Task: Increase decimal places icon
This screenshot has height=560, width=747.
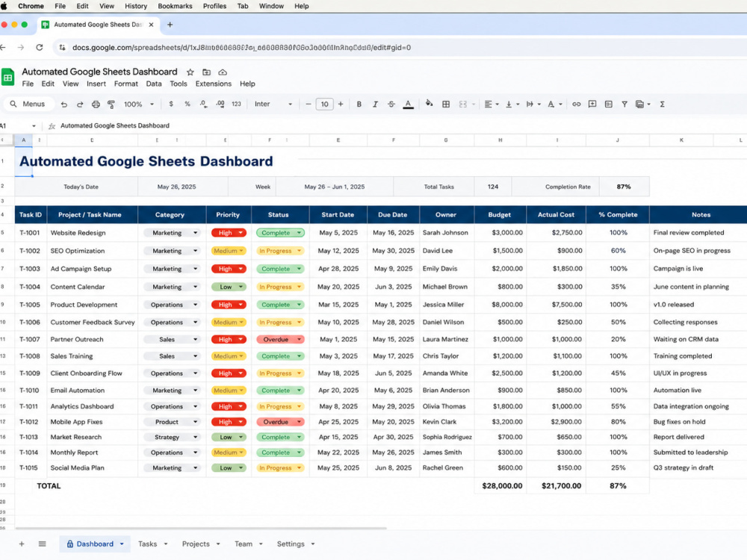Action: (220, 104)
